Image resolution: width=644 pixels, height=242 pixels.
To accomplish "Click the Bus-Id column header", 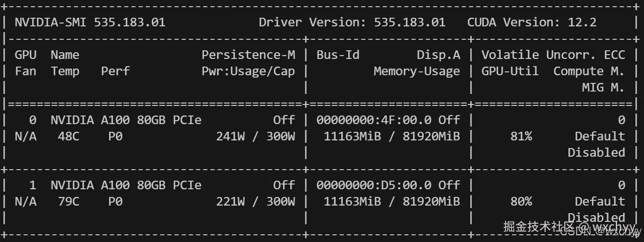I will coord(338,55).
